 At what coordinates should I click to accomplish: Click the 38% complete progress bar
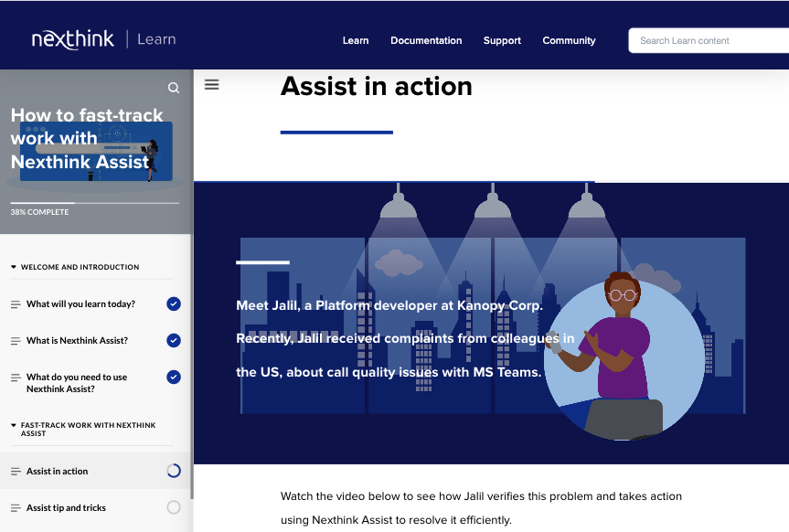(x=94, y=203)
